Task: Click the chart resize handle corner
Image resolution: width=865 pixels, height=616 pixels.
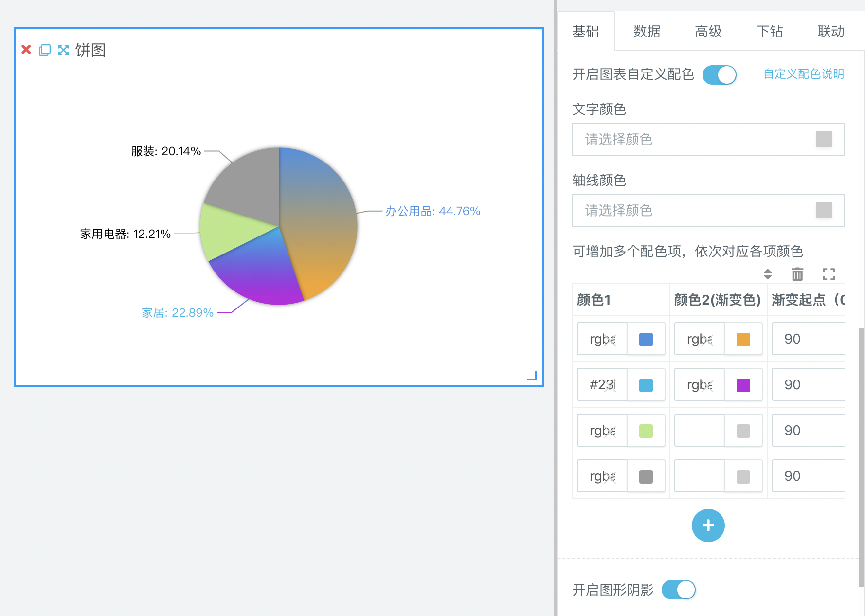Action: point(532,375)
